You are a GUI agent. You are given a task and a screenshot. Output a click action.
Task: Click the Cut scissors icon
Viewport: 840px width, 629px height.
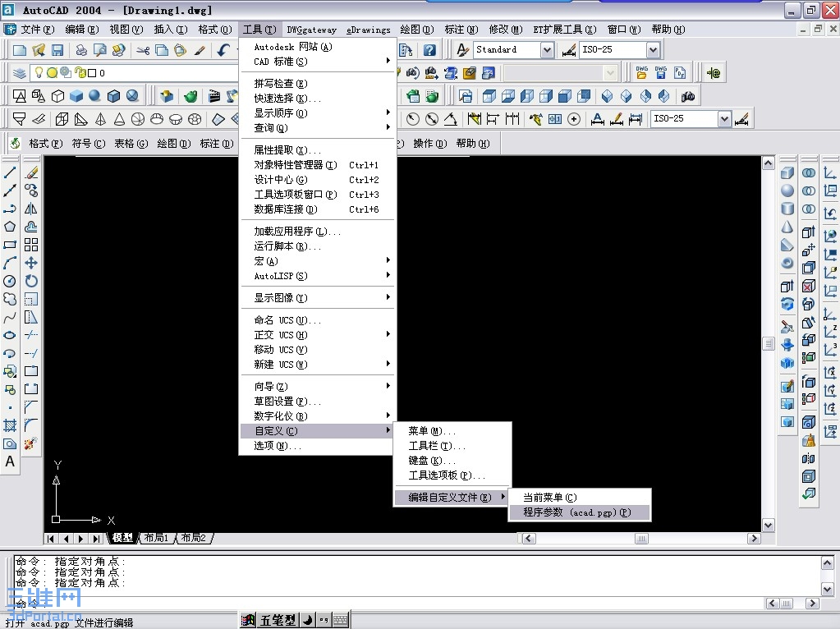[143, 50]
